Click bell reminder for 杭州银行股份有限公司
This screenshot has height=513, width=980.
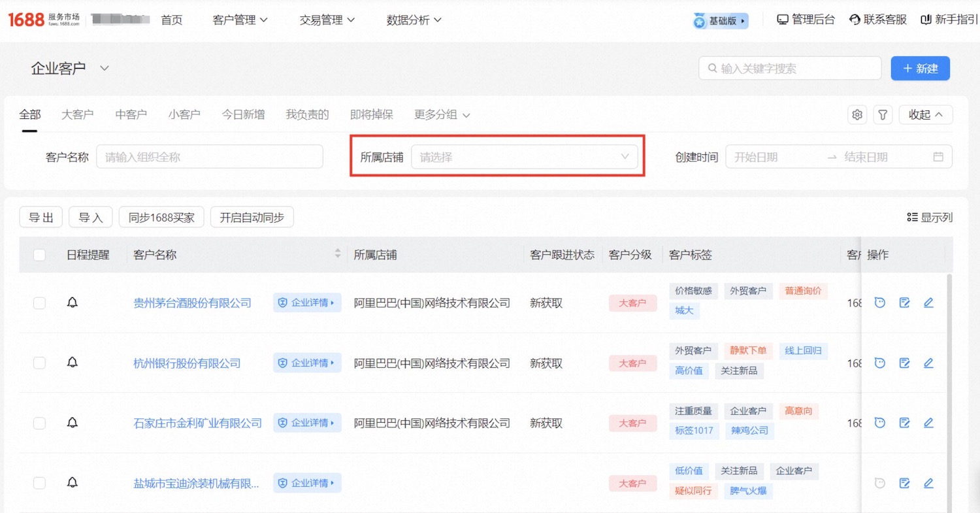pos(73,363)
